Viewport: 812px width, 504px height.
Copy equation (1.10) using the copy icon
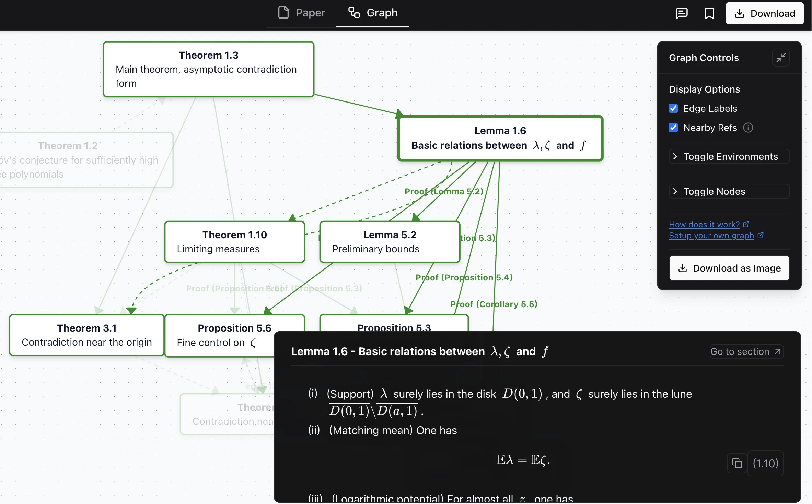click(x=736, y=463)
